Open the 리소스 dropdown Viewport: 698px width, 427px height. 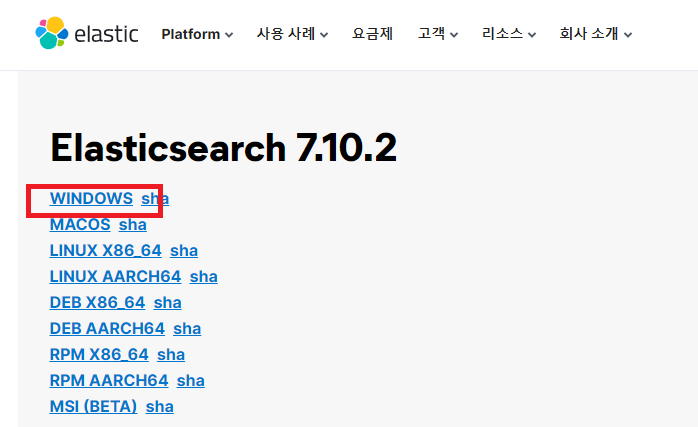coord(509,34)
